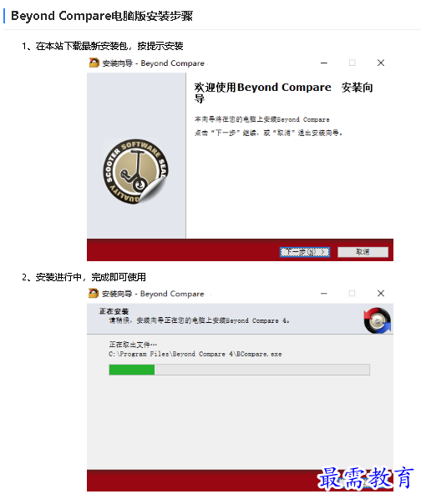Click the greyed maximize icon of the installing wizard
The height and width of the screenshot is (504, 421).
point(353,294)
